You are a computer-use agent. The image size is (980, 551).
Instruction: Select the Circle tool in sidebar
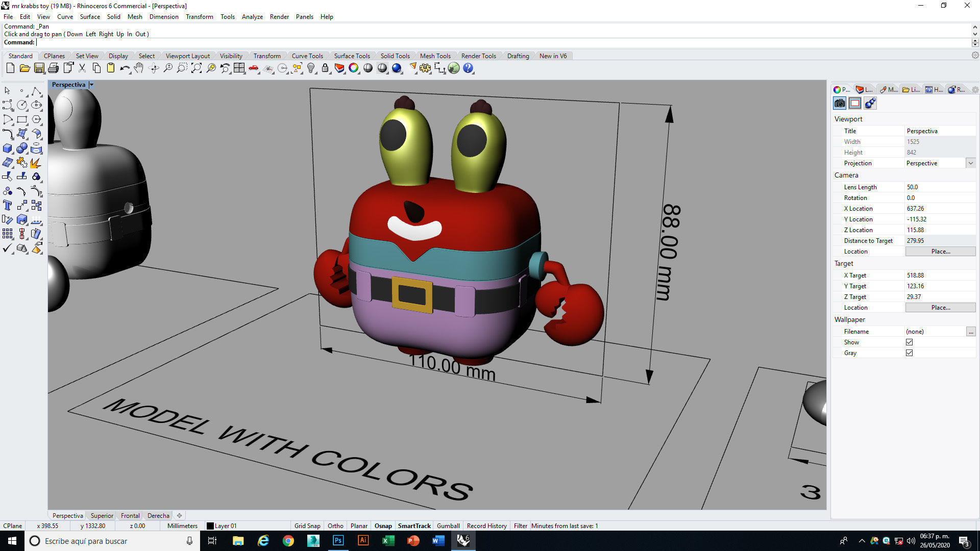click(x=22, y=105)
